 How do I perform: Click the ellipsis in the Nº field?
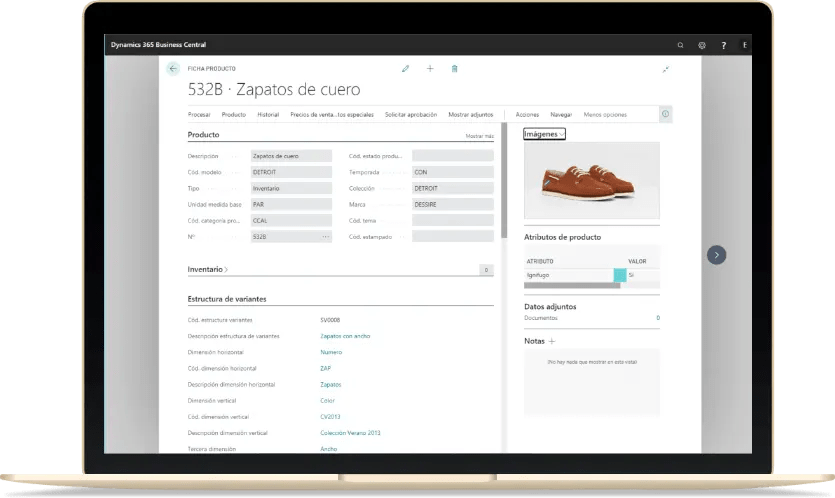pos(325,237)
